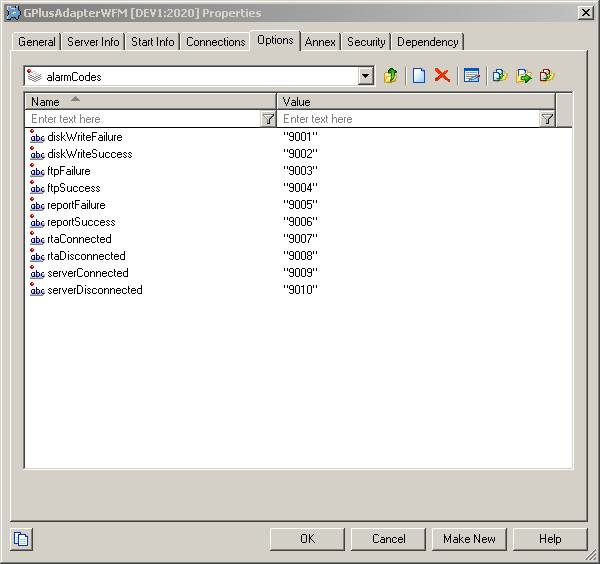
Task: Click the toolbar icon with the green arrow
Action: [523, 75]
